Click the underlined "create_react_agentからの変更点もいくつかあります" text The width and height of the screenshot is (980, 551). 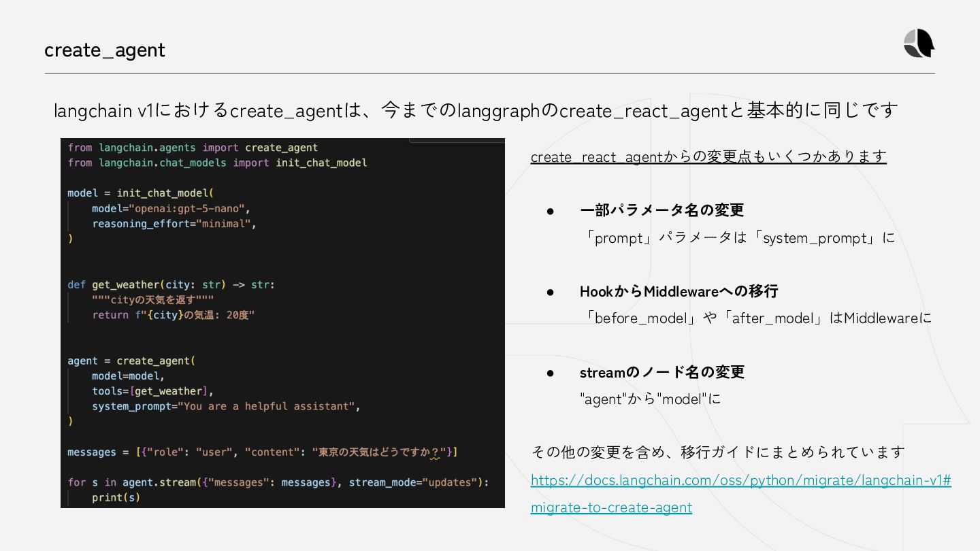point(708,157)
